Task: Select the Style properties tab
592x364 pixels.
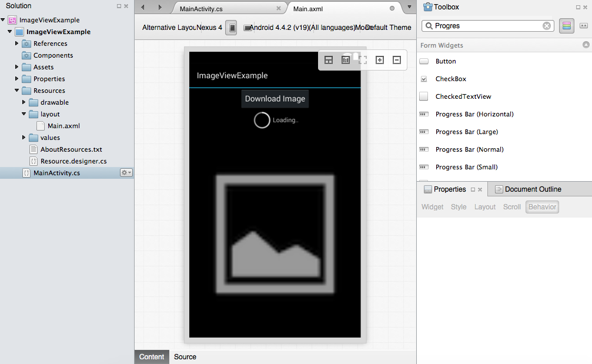Action: pyautogui.click(x=459, y=207)
